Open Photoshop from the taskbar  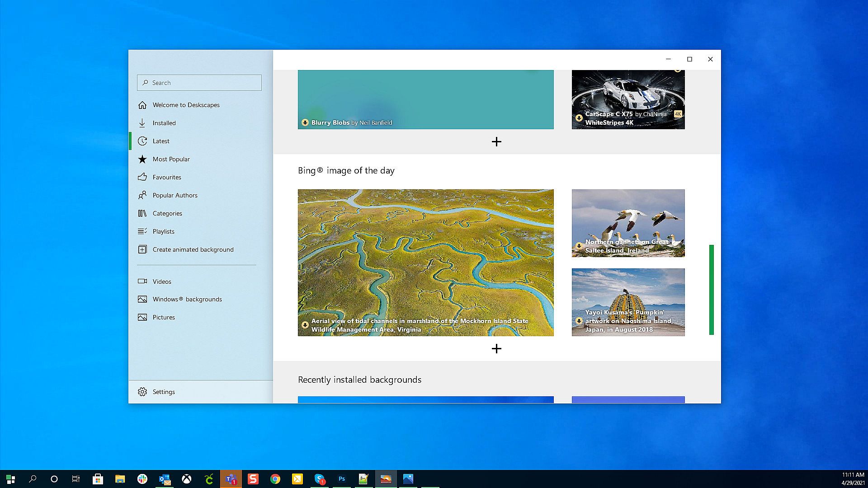pos(342,479)
